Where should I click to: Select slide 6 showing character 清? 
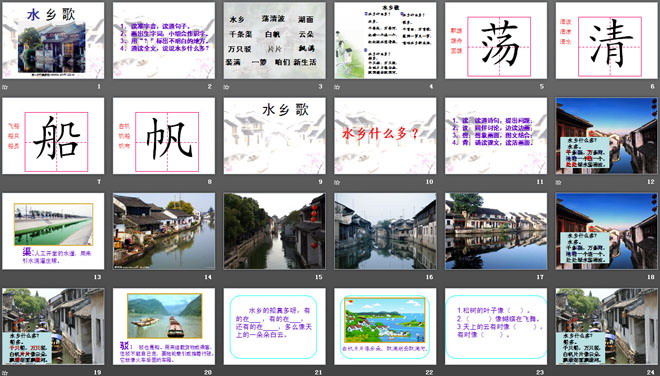(x=607, y=40)
